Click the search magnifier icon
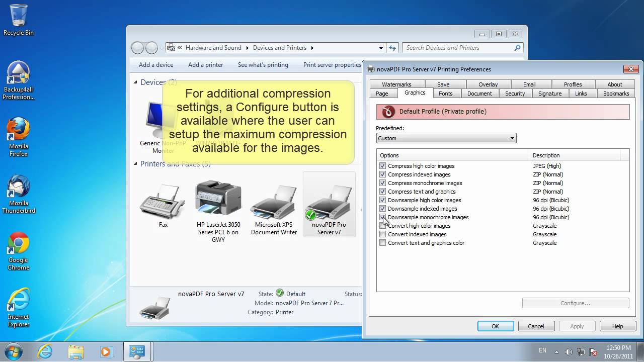 click(517, 48)
